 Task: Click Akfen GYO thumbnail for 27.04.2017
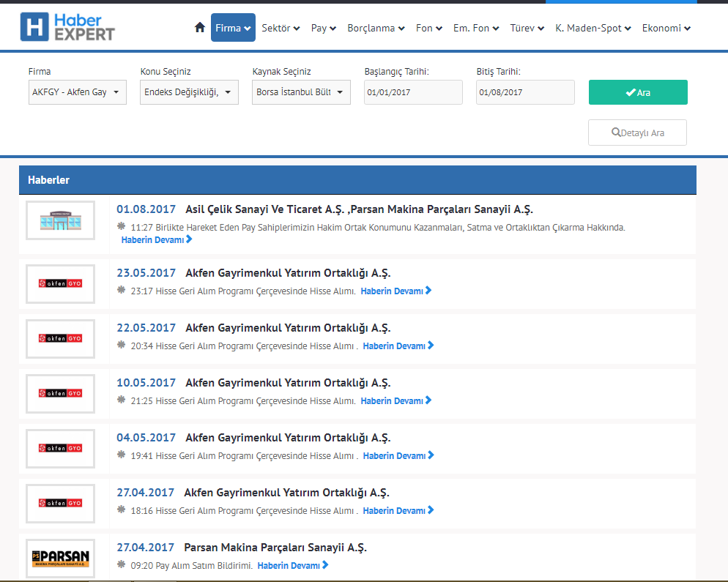(60, 503)
